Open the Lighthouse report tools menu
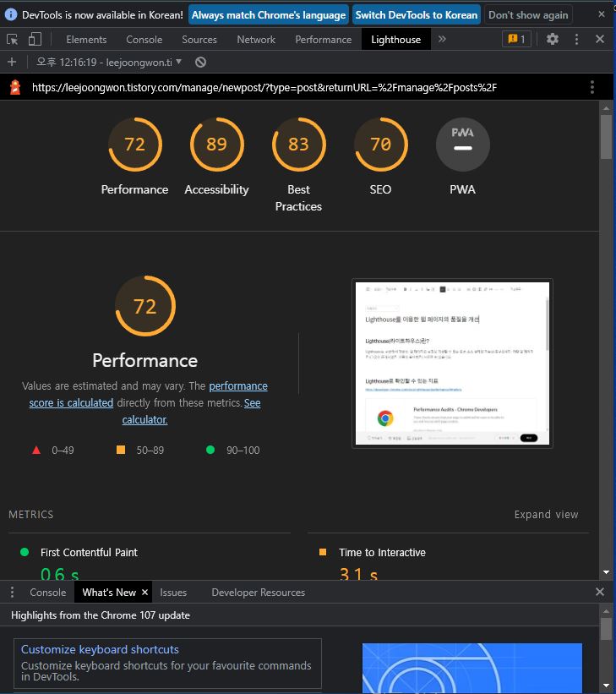This screenshot has width=616, height=694. [x=592, y=87]
